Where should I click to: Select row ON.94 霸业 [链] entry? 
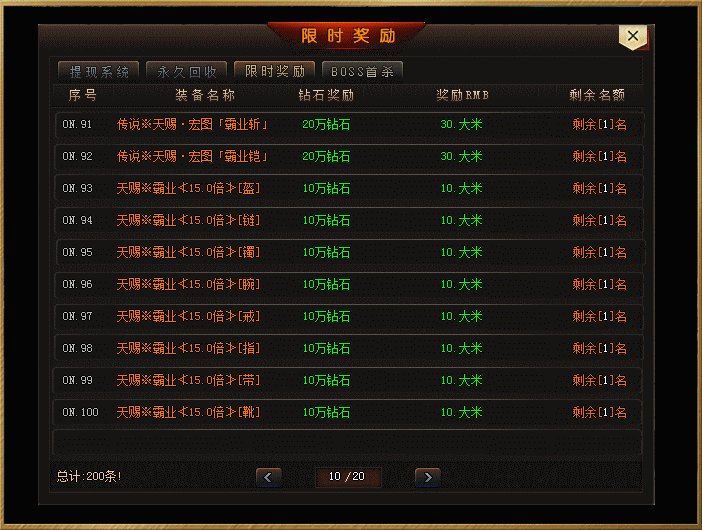point(349,221)
